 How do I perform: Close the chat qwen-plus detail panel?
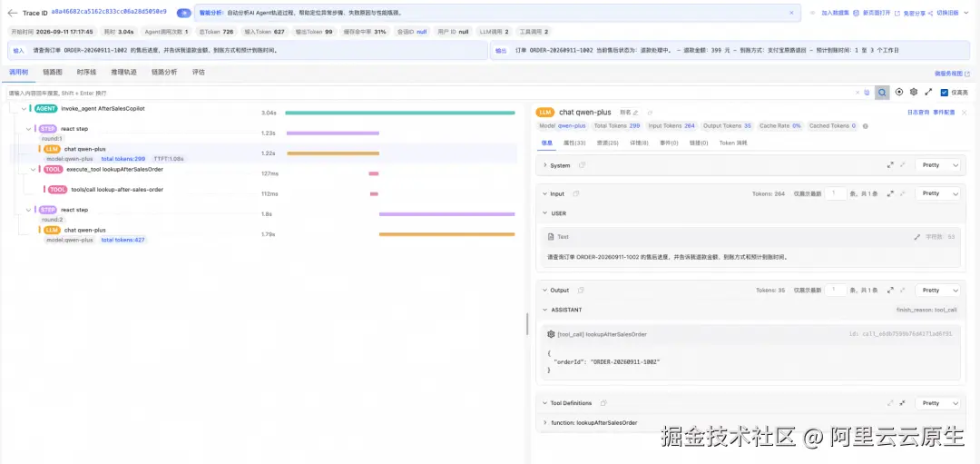click(x=965, y=113)
